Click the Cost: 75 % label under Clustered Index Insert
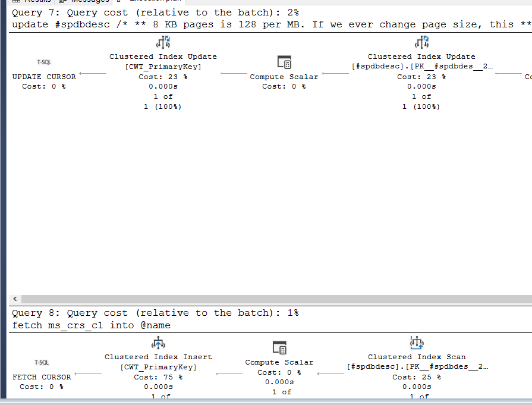The width and height of the screenshot is (532, 405). click(x=158, y=376)
